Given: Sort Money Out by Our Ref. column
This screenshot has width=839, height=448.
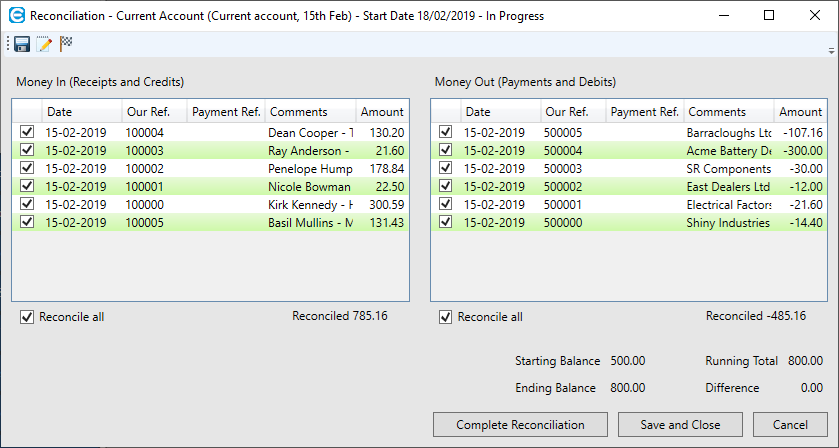Looking at the screenshot, I should point(572,112).
